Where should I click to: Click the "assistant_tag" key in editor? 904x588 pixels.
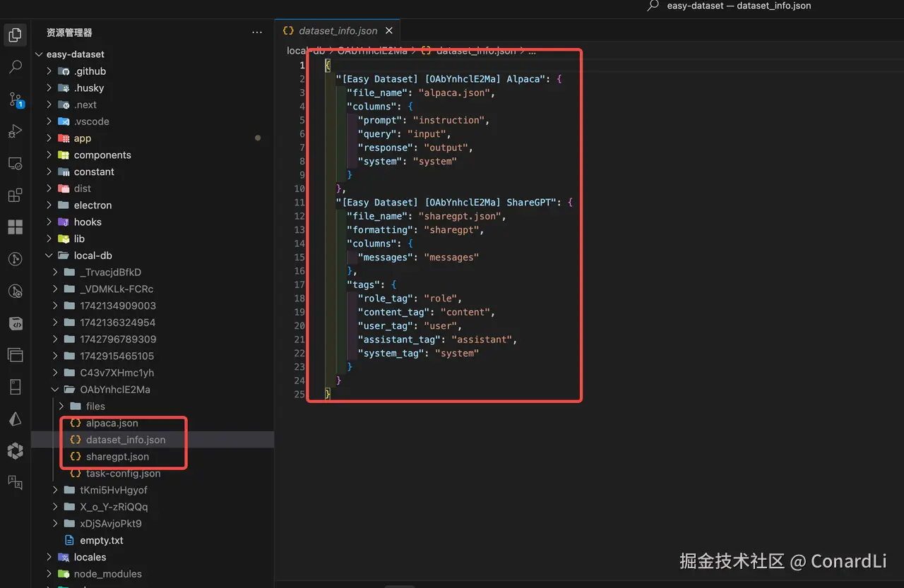[398, 340]
